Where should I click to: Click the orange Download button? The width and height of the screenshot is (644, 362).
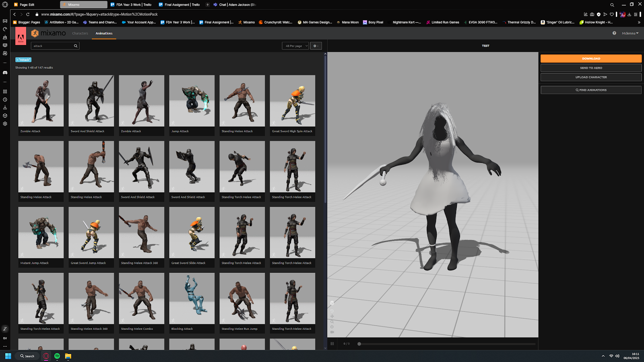(591, 59)
